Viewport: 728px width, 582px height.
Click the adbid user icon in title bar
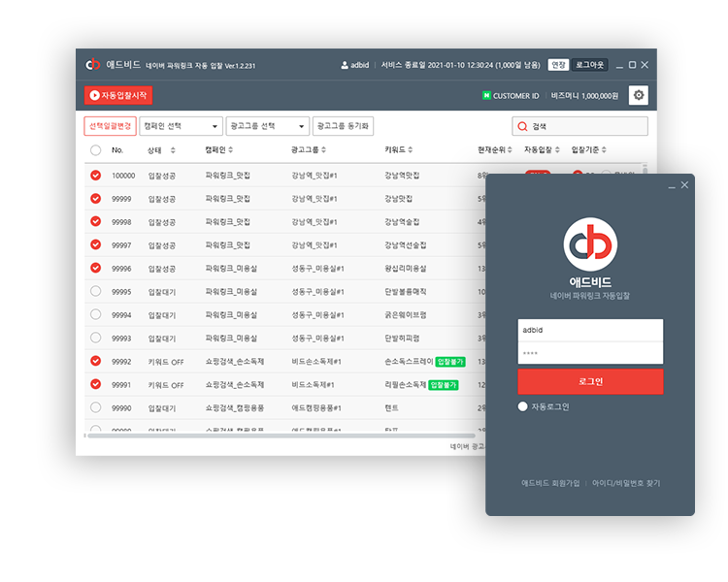(x=345, y=65)
